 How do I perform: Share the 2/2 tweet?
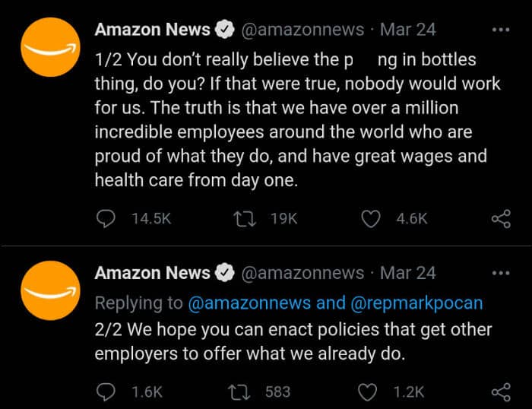pyautogui.click(x=501, y=392)
